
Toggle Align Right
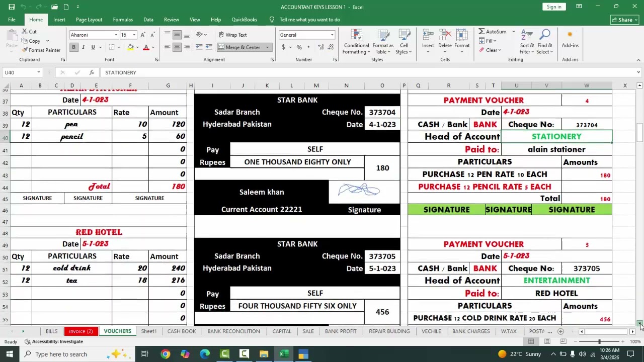tap(187, 47)
